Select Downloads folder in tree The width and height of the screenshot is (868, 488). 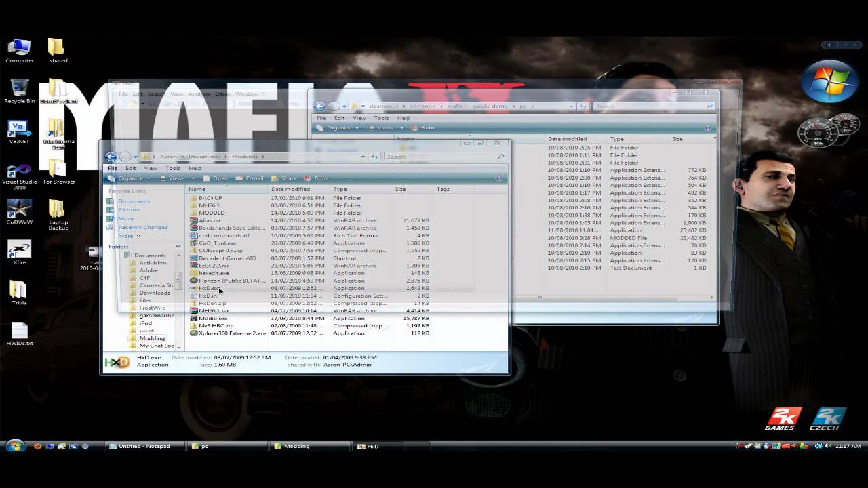tap(155, 293)
